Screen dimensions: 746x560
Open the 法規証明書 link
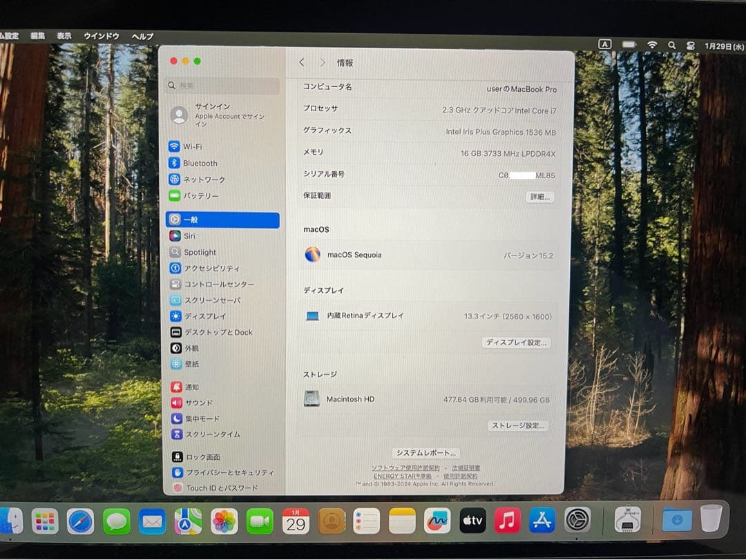click(x=466, y=468)
